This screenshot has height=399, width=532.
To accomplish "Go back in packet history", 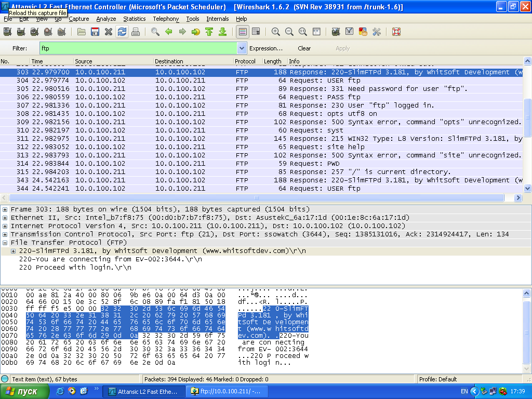I will click(x=169, y=32).
